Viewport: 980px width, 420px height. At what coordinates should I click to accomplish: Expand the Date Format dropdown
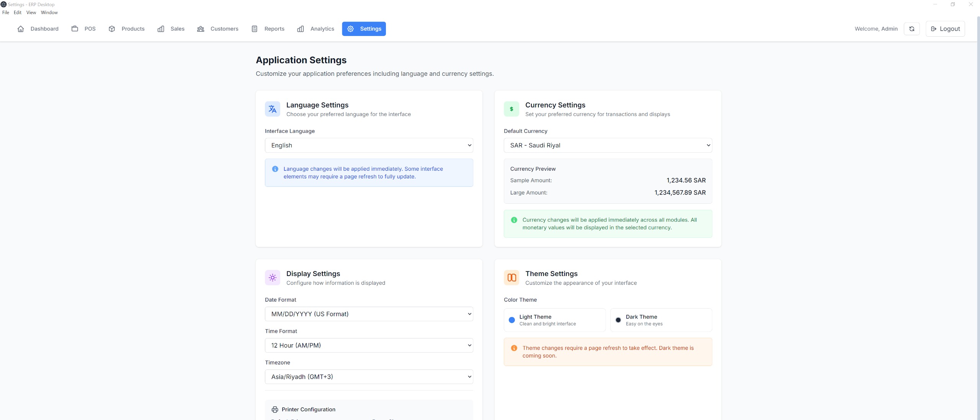tap(369, 314)
